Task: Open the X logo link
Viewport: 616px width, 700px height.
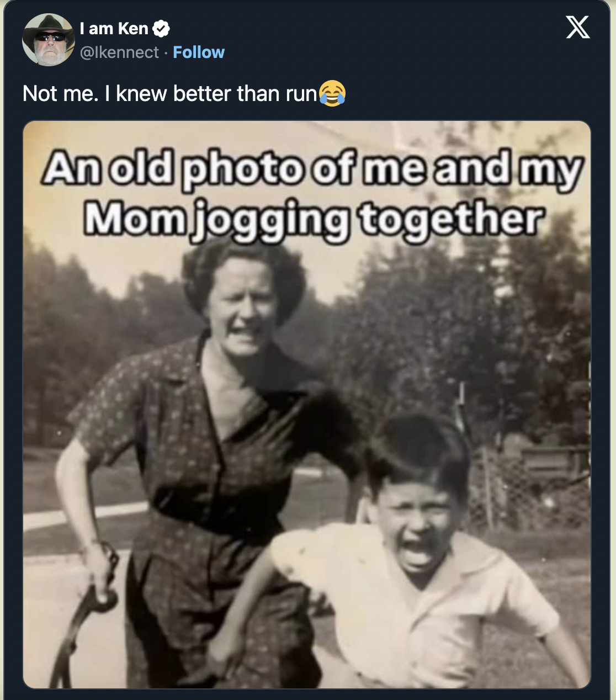Action: [577, 27]
